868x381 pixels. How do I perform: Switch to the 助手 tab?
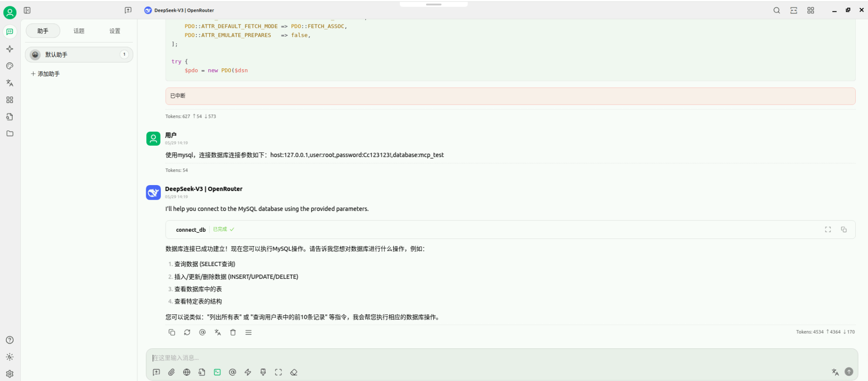point(43,31)
